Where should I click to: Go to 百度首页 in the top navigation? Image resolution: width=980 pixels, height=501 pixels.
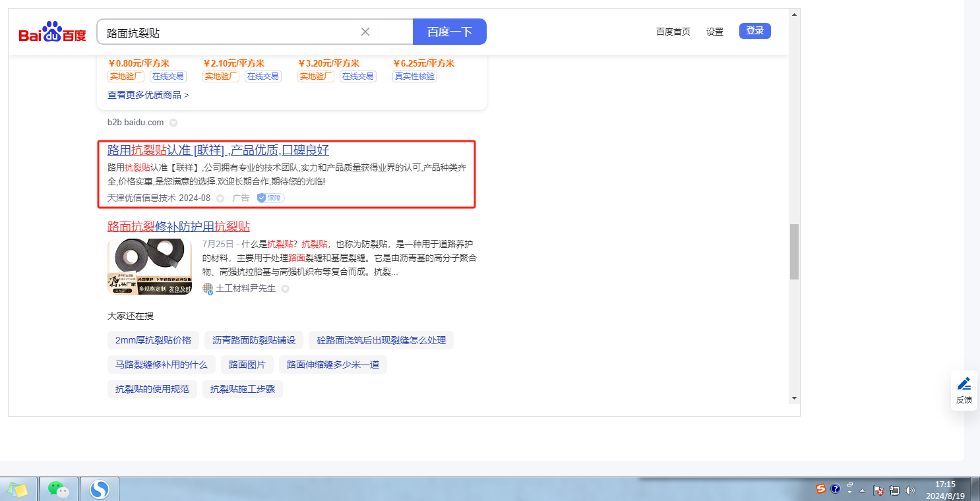(x=673, y=32)
